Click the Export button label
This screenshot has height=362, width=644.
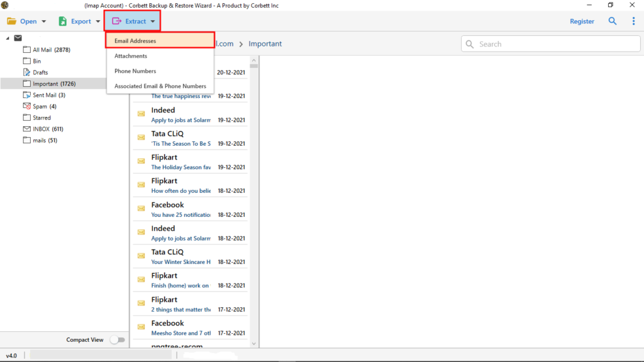(81, 21)
